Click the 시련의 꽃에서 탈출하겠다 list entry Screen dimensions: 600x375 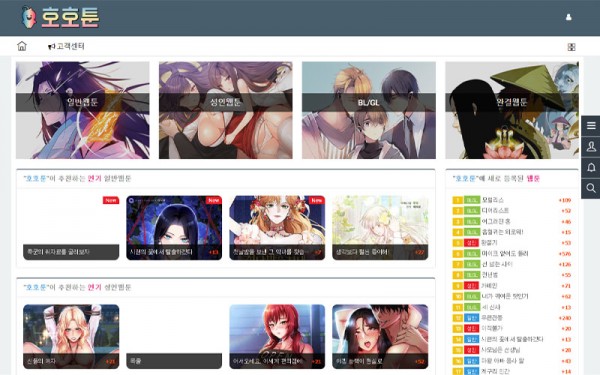point(512,339)
